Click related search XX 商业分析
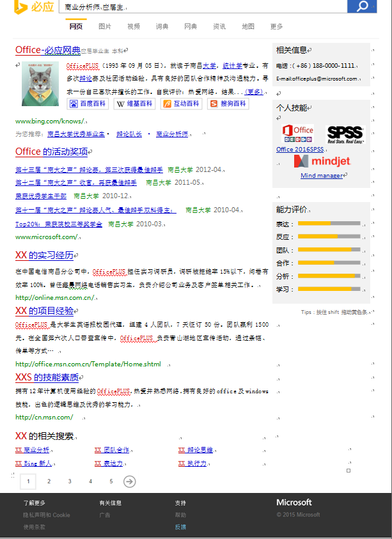 (33, 450)
